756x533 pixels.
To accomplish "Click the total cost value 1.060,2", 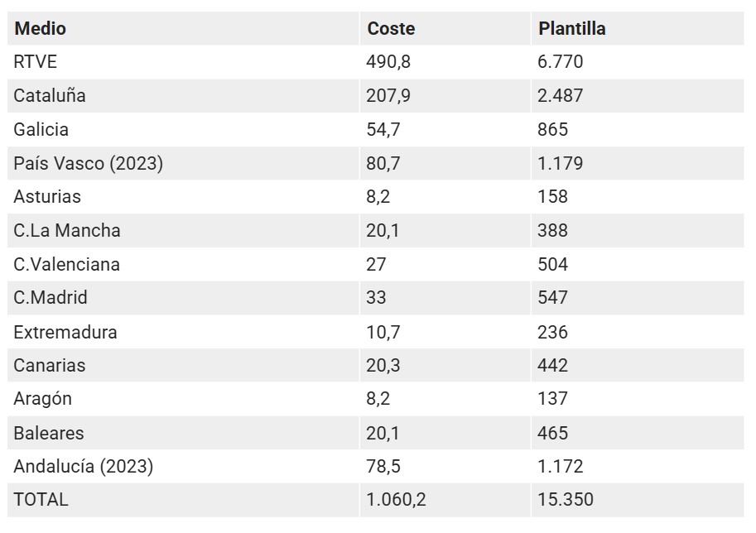I will pyautogui.click(x=396, y=500).
